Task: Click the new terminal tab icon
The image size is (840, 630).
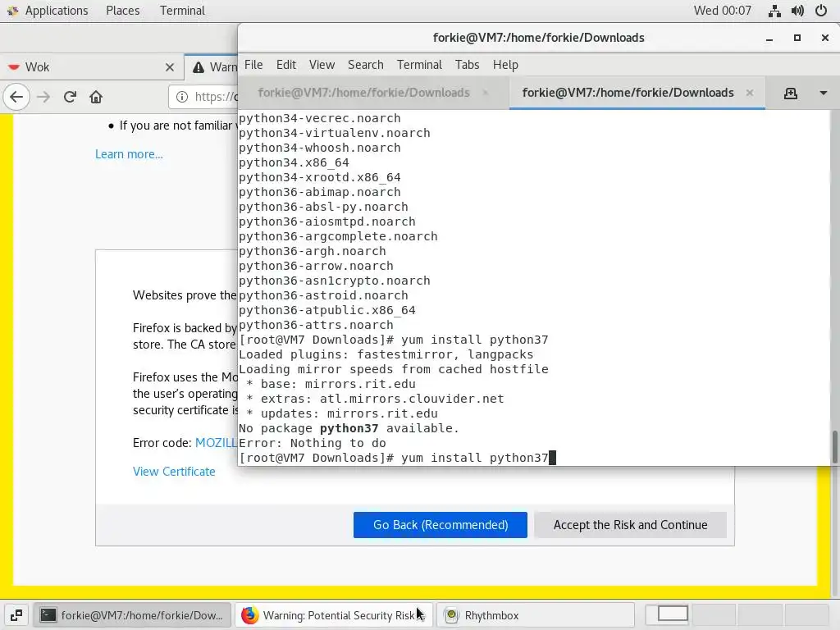Action: click(791, 94)
